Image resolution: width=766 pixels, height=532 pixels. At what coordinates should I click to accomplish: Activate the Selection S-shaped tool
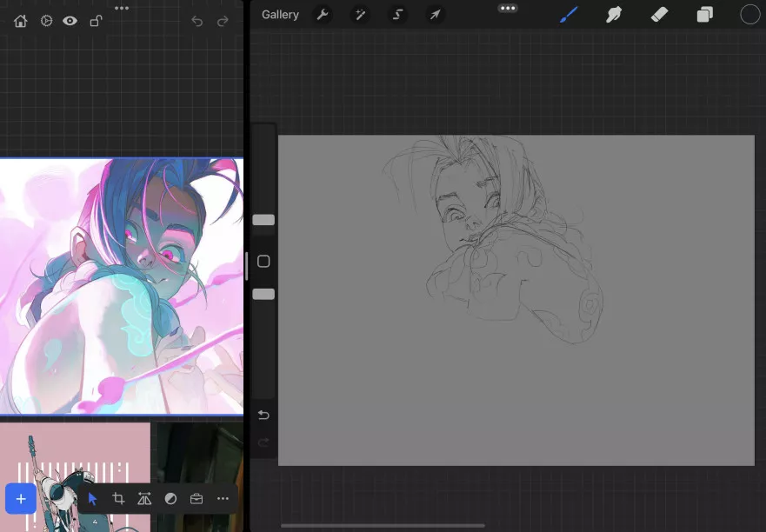(397, 15)
